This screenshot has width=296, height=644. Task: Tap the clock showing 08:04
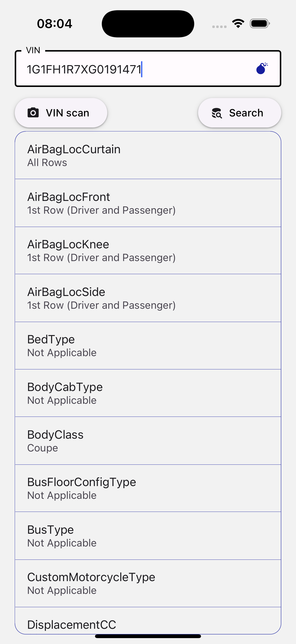[54, 24]
